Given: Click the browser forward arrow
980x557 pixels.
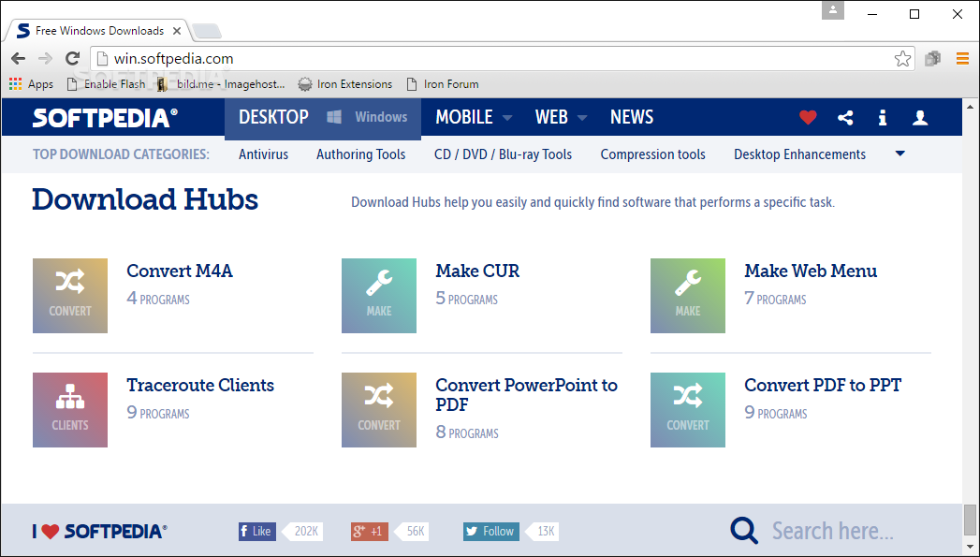Looking at the screenshot, I should pyautogui.click(x=45, y=59).
